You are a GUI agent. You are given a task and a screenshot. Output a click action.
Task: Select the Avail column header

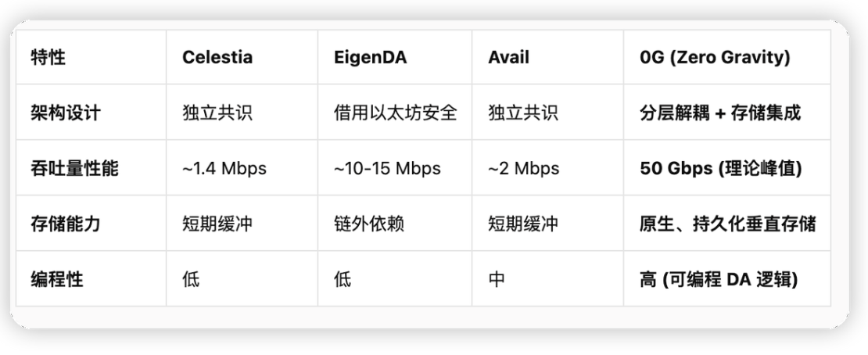tap(508, 57)
